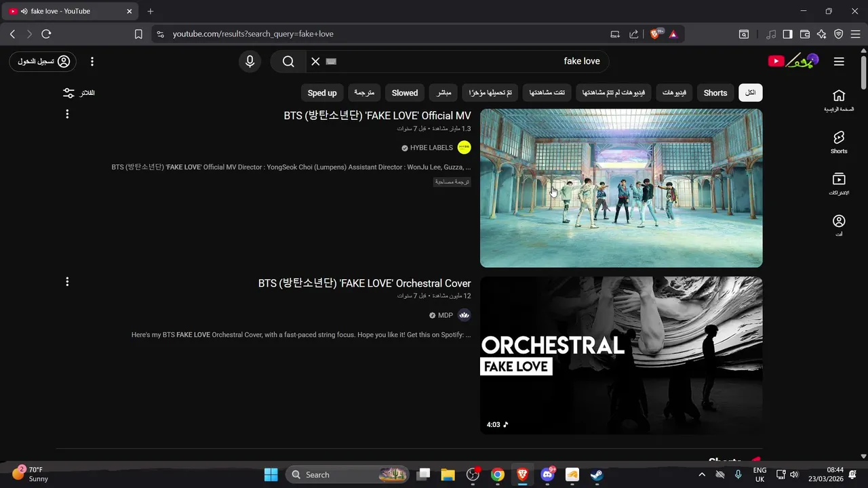Click the 'FAKE LOVE' Orchestral Cover title

pos(364,283)
